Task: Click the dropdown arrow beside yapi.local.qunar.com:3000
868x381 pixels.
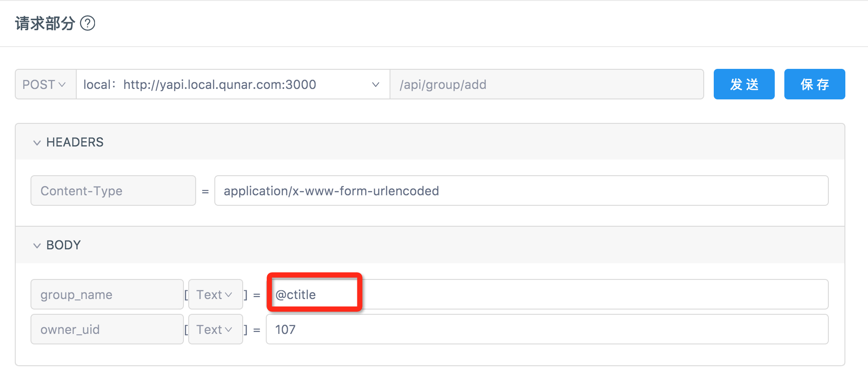Action: pos(376,85)
